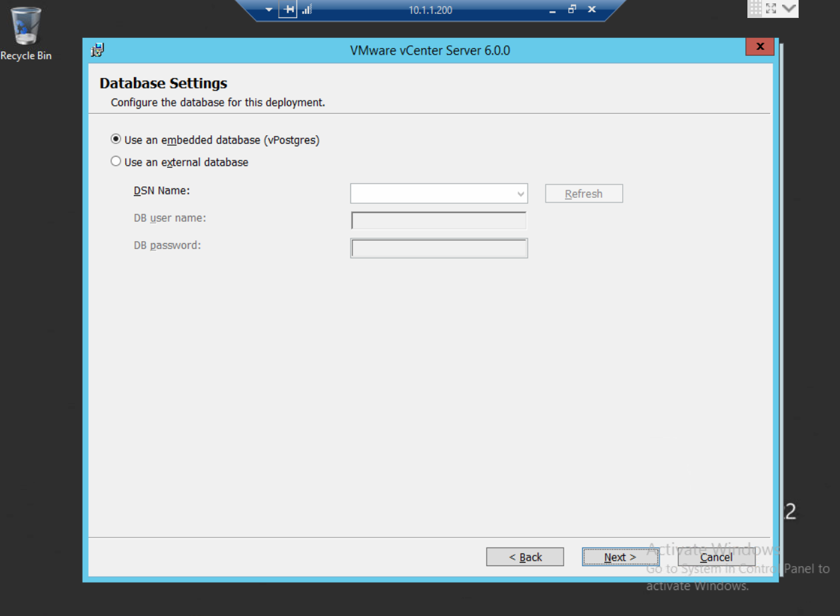Viewport: 840px width, 616px height.
Task: Click the DB password field
Action: [x=439, y=248]
